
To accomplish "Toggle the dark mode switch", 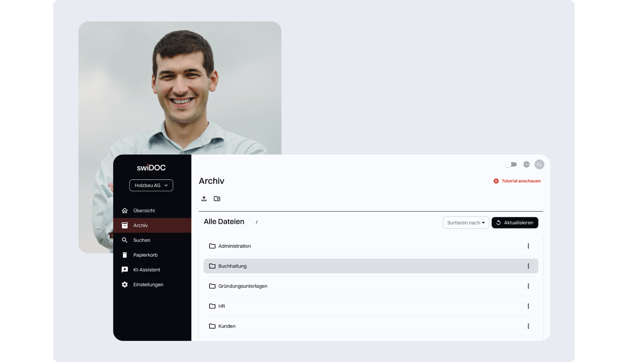I will pyautogui.click(x=511, y=165).
